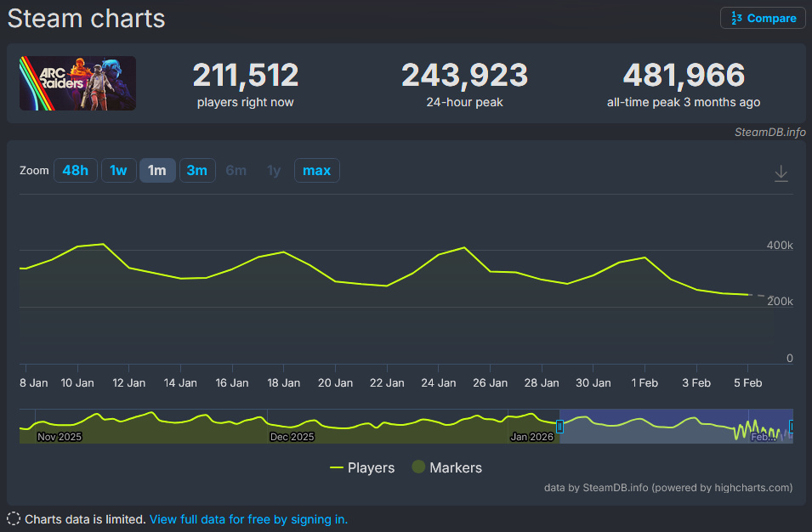
Task: Open the ARC Raiders game thumbnail
Action: (77, 83)
